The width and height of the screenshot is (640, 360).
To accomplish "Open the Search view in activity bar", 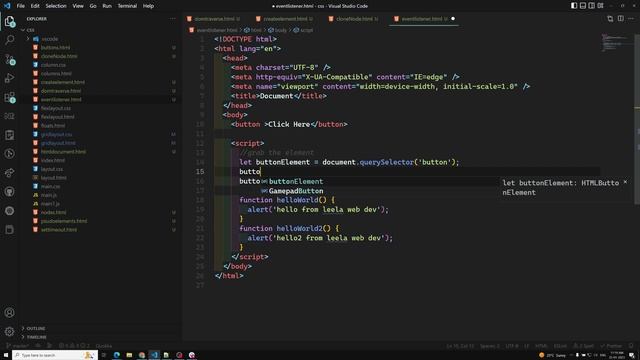I will [x=9, y=40].
